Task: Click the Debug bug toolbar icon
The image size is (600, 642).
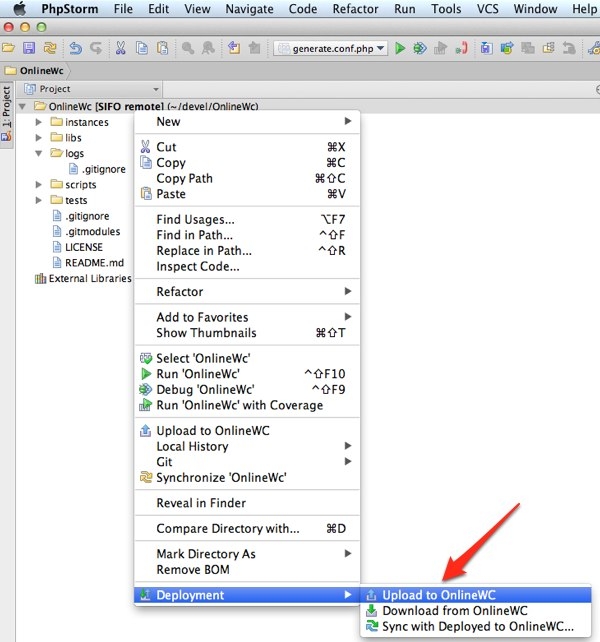Action: (419, 48)
